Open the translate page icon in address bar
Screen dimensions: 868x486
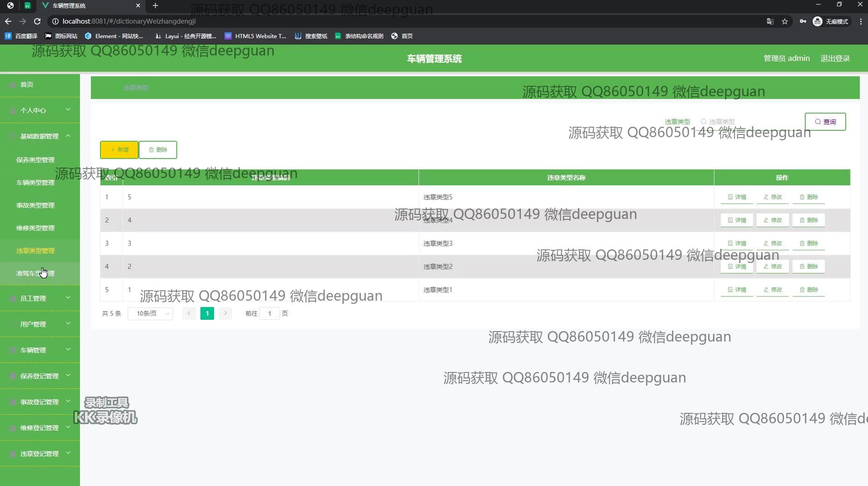point(770,21)
